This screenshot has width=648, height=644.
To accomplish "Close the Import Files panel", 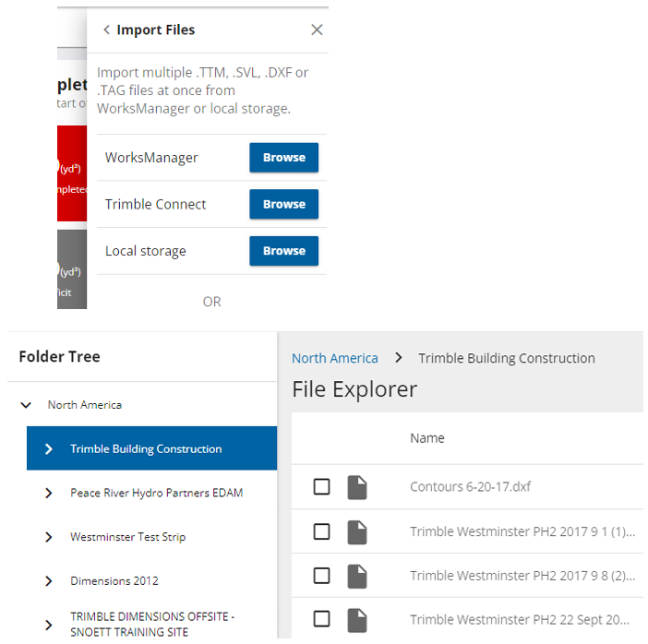I will (317, 30).
